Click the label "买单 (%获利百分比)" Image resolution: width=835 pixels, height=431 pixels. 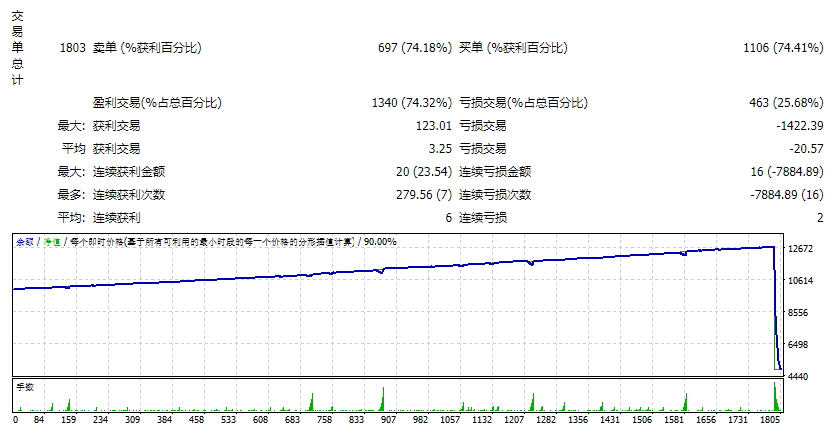coord(513,48)
